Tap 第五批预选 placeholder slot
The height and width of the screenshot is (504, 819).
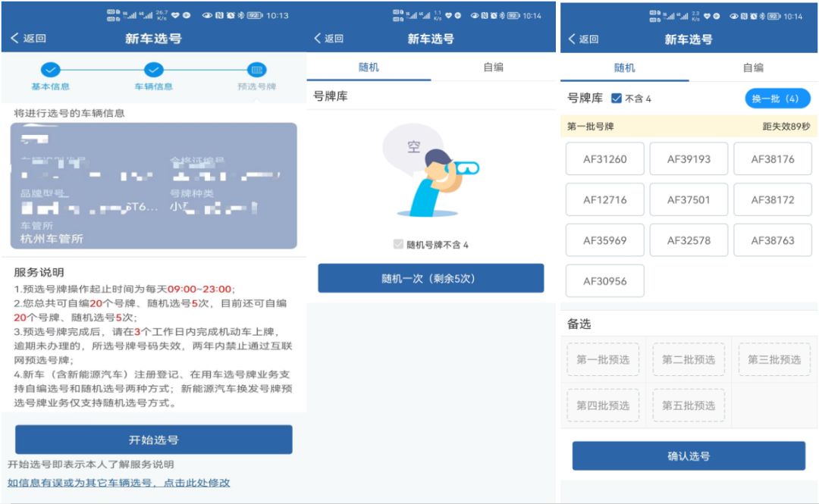tap(689, 405)
